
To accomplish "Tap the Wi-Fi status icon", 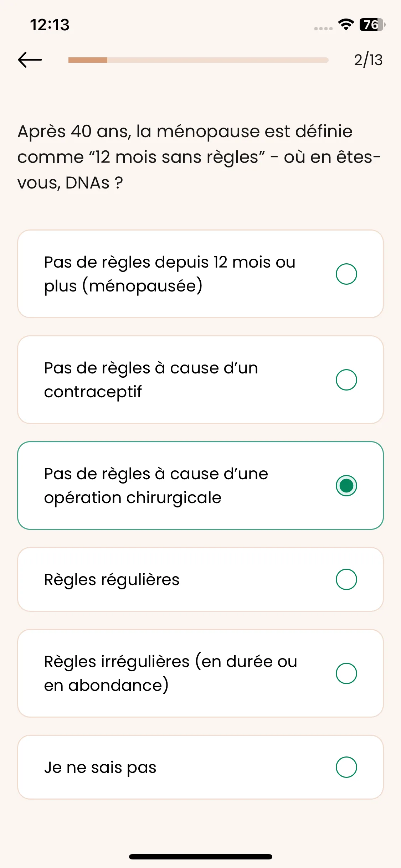I will coord(346,25).
